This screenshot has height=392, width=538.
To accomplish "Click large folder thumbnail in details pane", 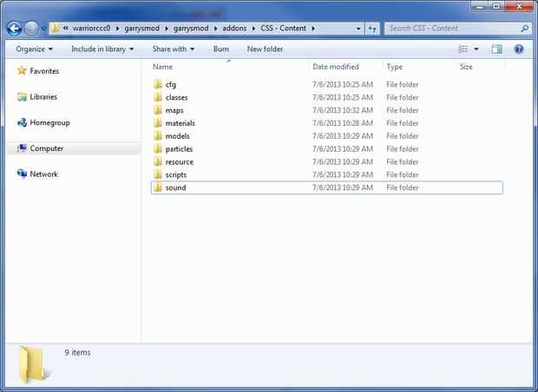I will 33,365.
